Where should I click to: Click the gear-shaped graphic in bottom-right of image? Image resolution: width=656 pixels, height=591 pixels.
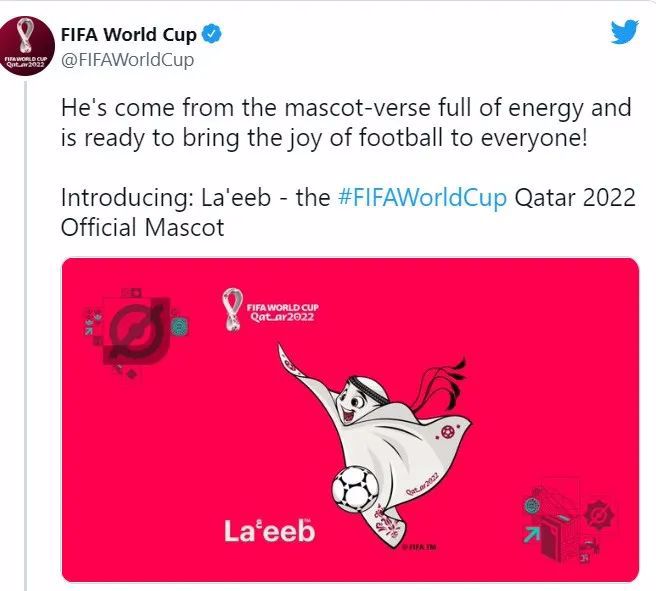[x=599, y=515]
